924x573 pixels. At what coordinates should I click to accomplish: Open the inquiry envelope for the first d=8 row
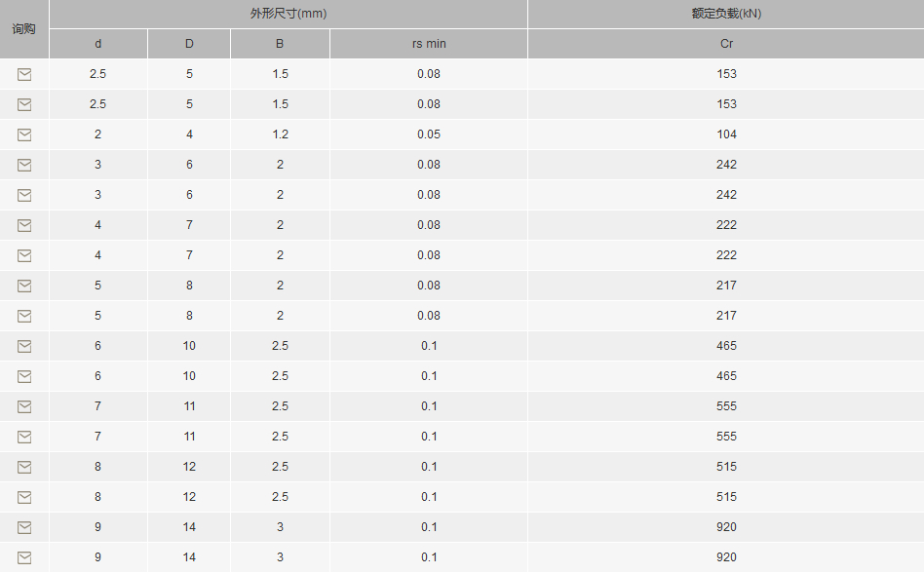click(x=24, y=467)
